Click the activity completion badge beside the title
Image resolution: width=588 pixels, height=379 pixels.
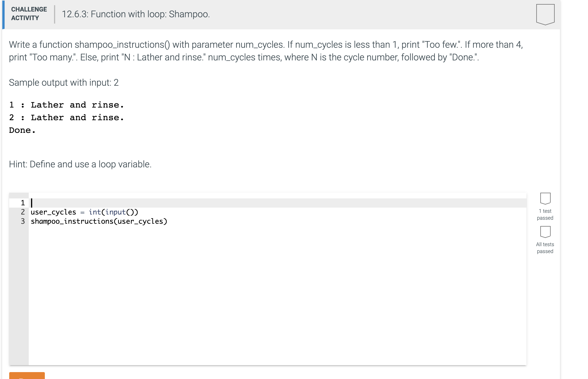pos(545,14)
